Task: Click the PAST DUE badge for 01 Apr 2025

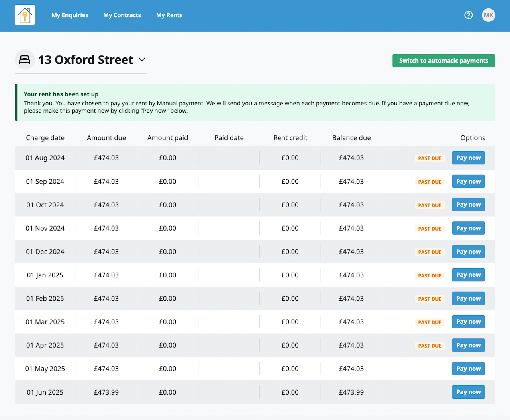Action: tap(430, 346)
